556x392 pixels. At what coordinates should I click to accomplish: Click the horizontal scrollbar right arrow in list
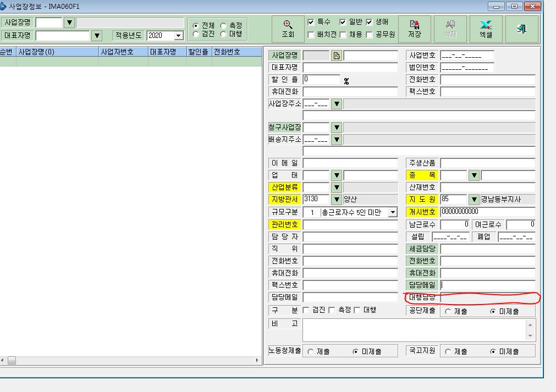click(257, 361)
